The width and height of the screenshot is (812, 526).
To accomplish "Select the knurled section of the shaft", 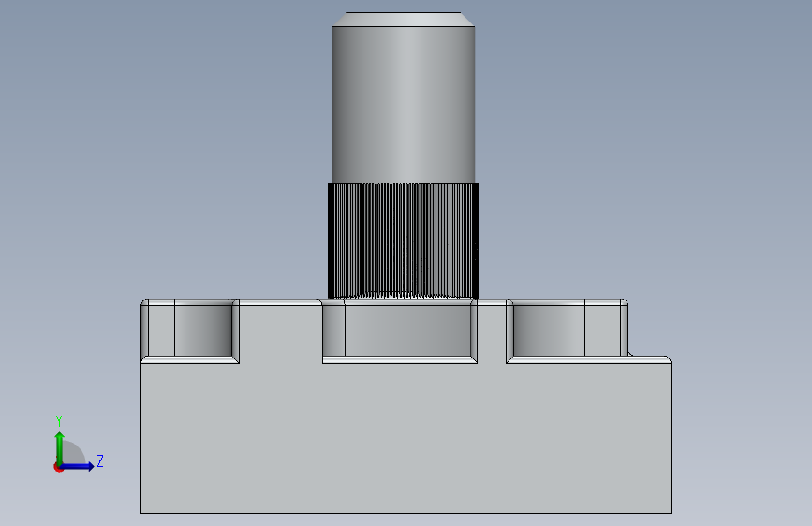I will click(403, 241).
